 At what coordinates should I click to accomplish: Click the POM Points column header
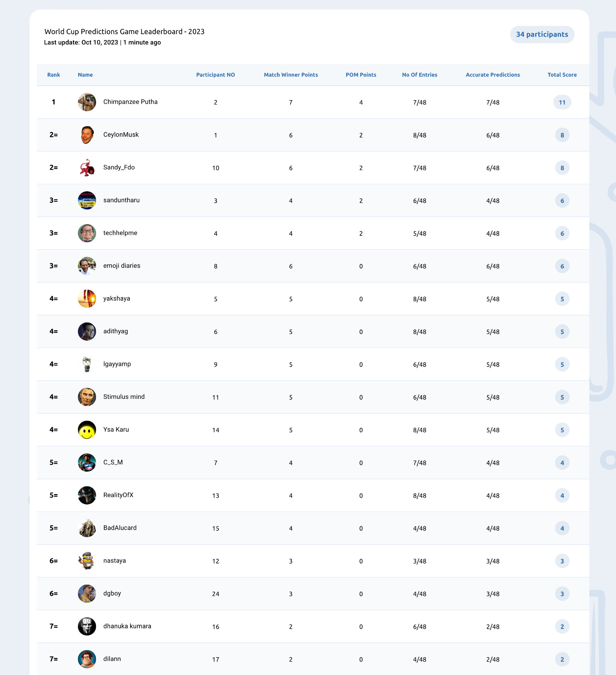pyautogui.click(x=361, y=75)
